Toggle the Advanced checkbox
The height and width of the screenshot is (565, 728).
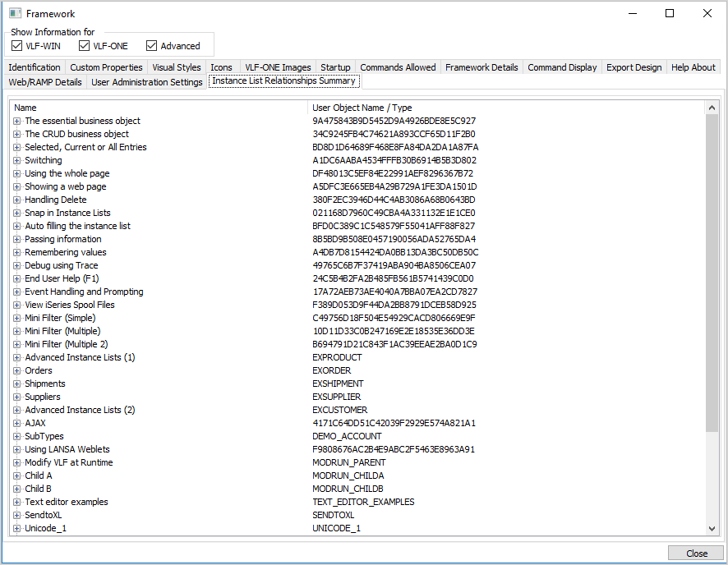pyautogui.click(x=151, y=45)
